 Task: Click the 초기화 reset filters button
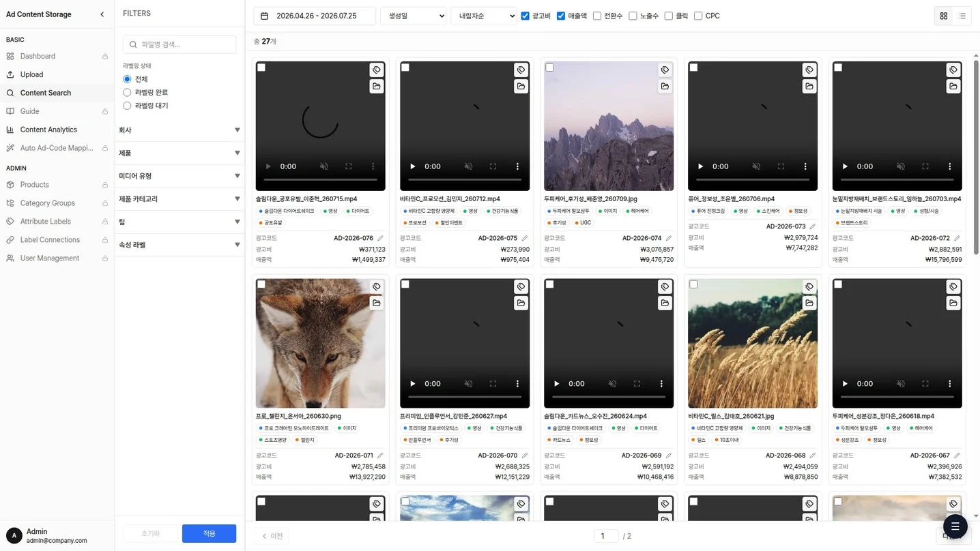150,533
